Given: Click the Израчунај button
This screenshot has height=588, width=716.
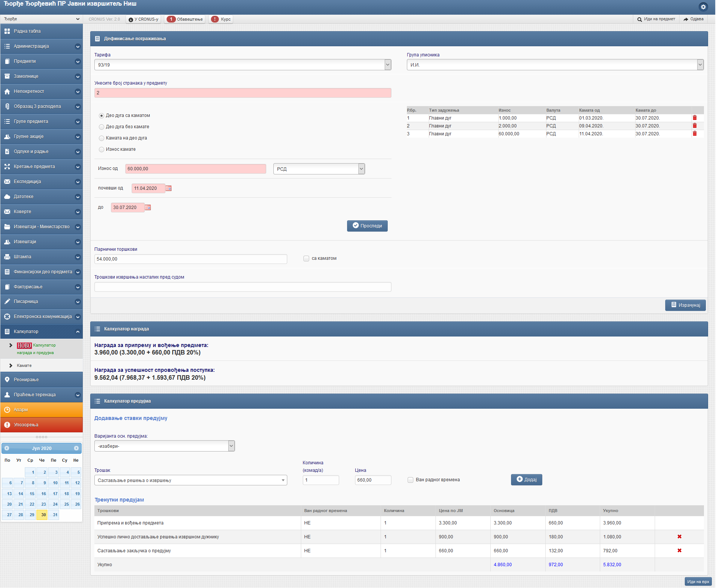Looking at the screenshot, I should (x=685, y=305).
